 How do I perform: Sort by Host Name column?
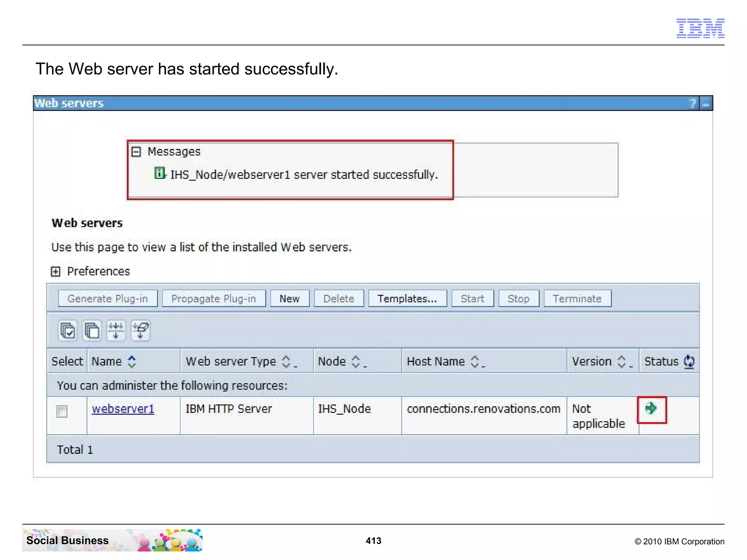pos(475,361)
